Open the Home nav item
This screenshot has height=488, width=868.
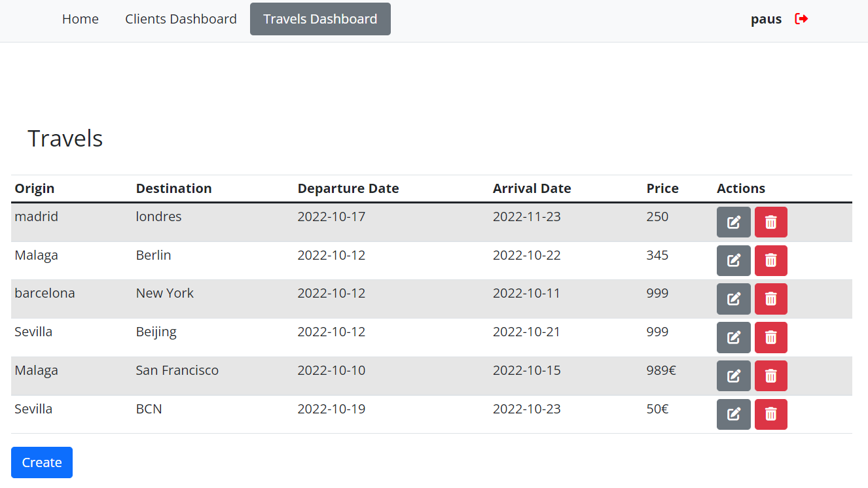click(x=81, y=19)
